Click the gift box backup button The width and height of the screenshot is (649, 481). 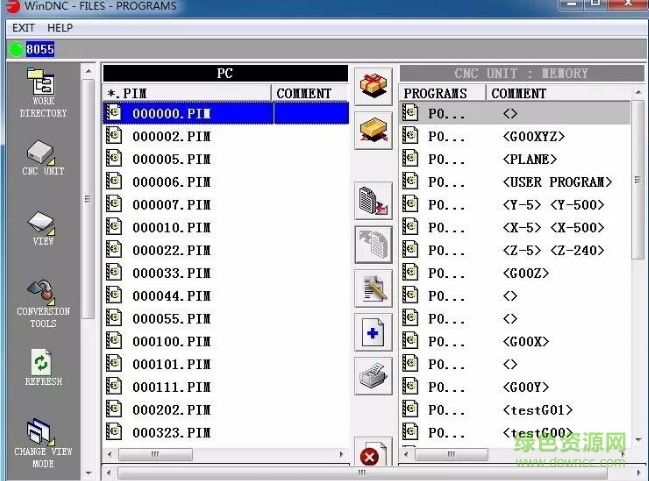(x=373, y=86)
